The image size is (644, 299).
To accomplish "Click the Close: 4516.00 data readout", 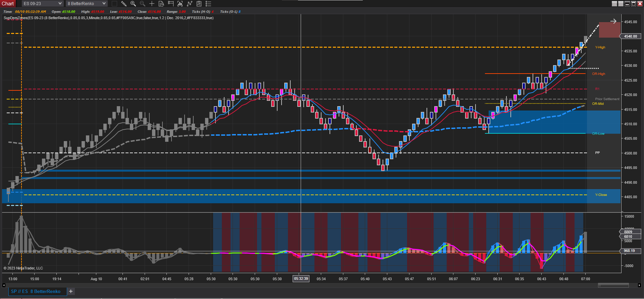I will pyautogui.click(x=149, y=12).
